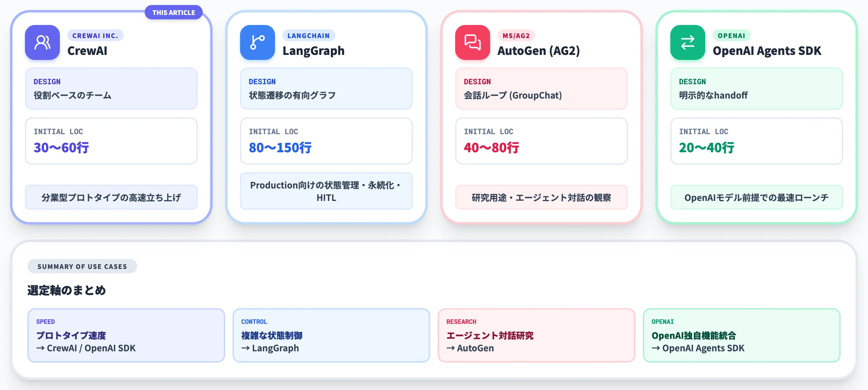Viewport: 868px width, 390px height.
Task: Click the OpenAI Agents SDK title
Action: [767, 51]
